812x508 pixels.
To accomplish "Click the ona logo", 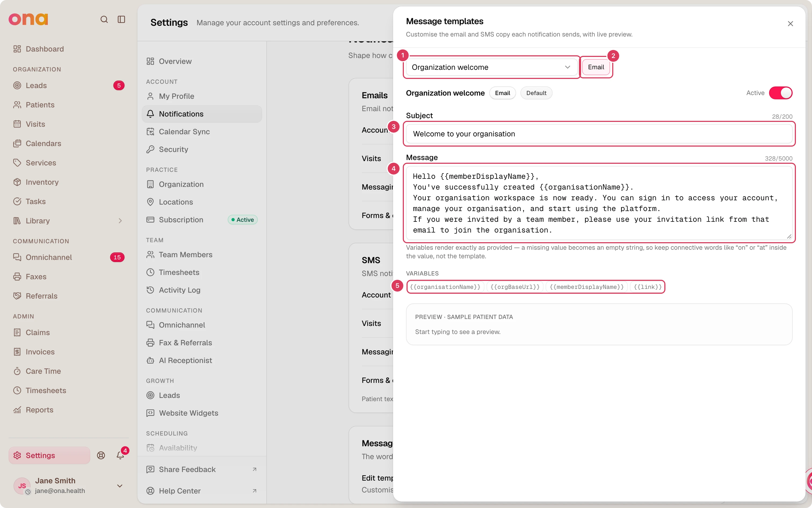I will click(x=28, y=19).
